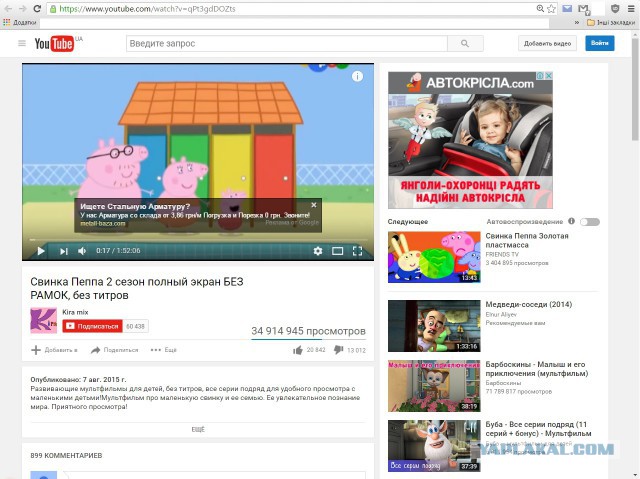Click the Опубликовано: 7 авг. 2015 г. text

click(78, 379)
